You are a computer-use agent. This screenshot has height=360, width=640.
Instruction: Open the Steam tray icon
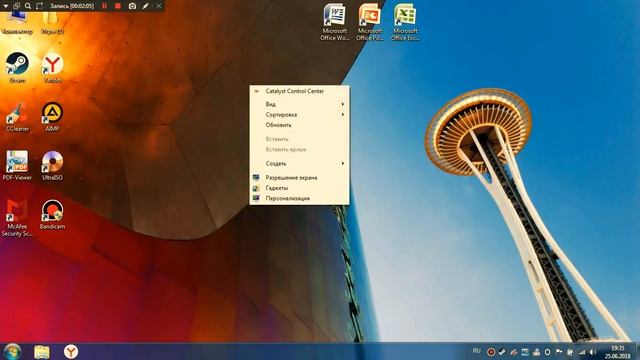(502, 352)
